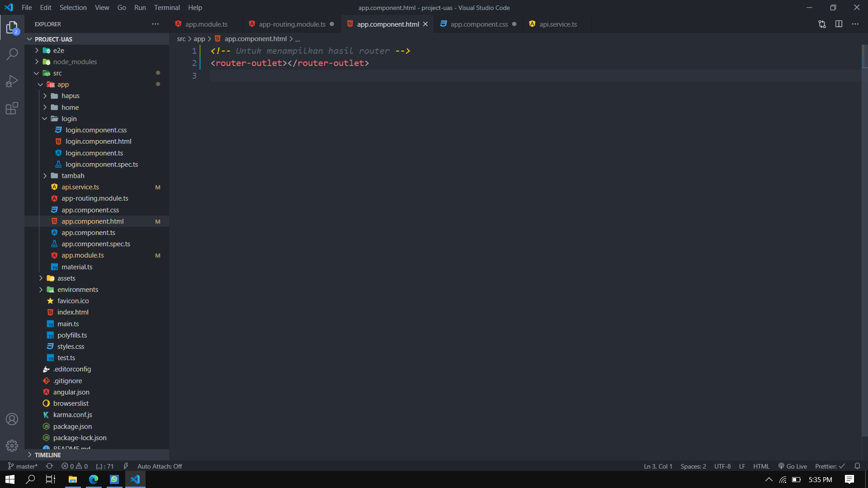This screenshot has height=488, width=868.
Task: Open the Accounts menu icon
Action: (12, 419)
